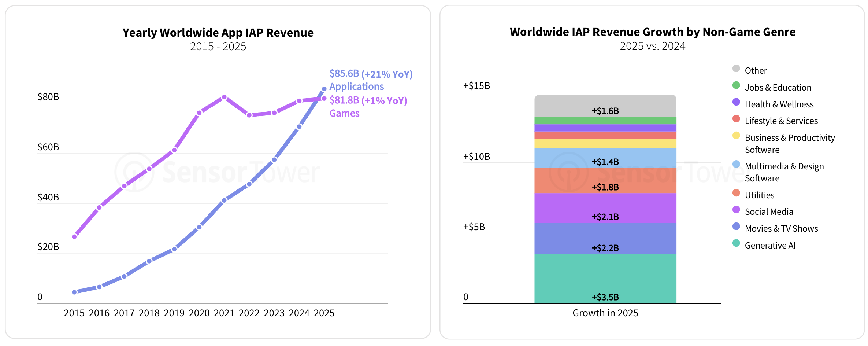Click the '+$15B' y-axis label
The height and width of the screenshot is (346, 868).
point(477,86)
